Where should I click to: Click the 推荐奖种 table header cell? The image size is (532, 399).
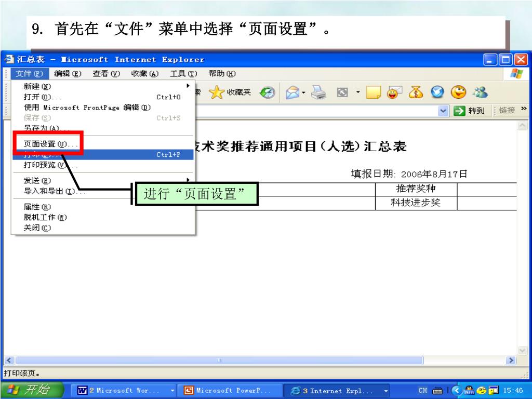click(416, 189)
